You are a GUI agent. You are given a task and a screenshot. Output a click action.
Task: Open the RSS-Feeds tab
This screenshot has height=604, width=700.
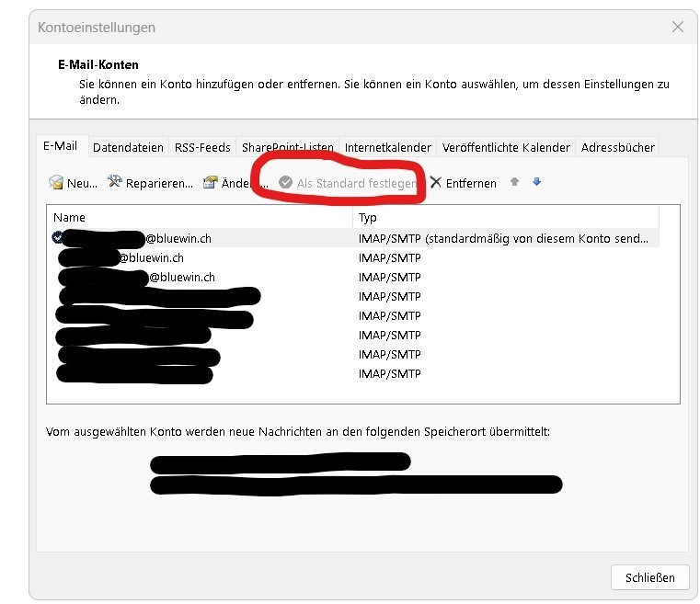[202, 147]
